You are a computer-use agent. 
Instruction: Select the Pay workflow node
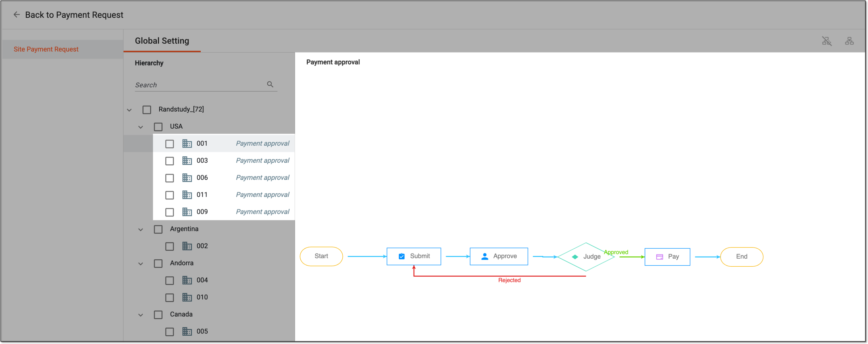[x=667, y=257]
